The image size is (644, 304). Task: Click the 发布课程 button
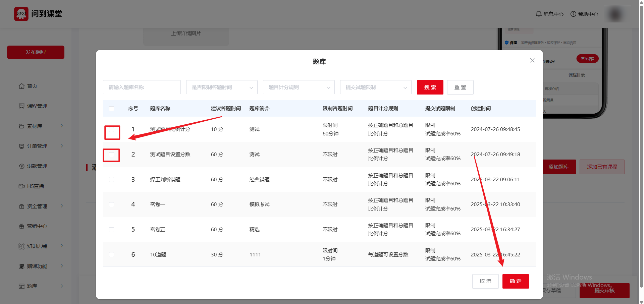36,52
